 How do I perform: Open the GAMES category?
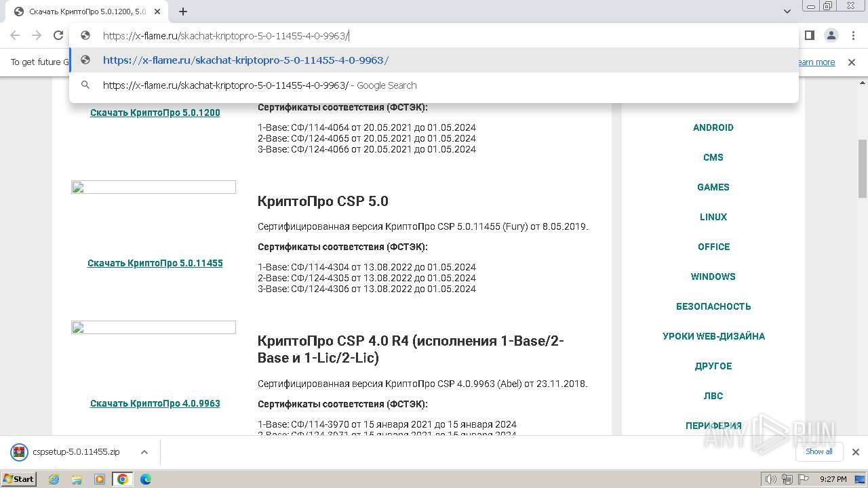[713, 187]
